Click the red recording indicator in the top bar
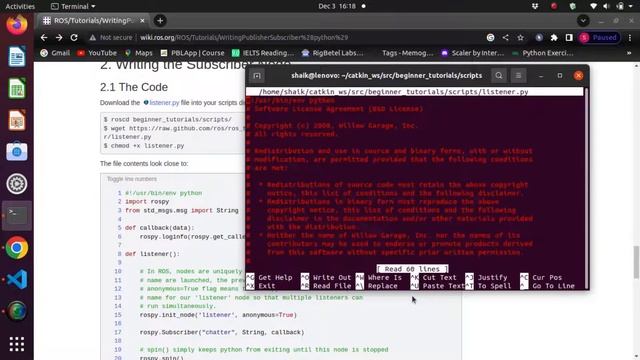Screen dimensions: 640x360 pos(554,6)
